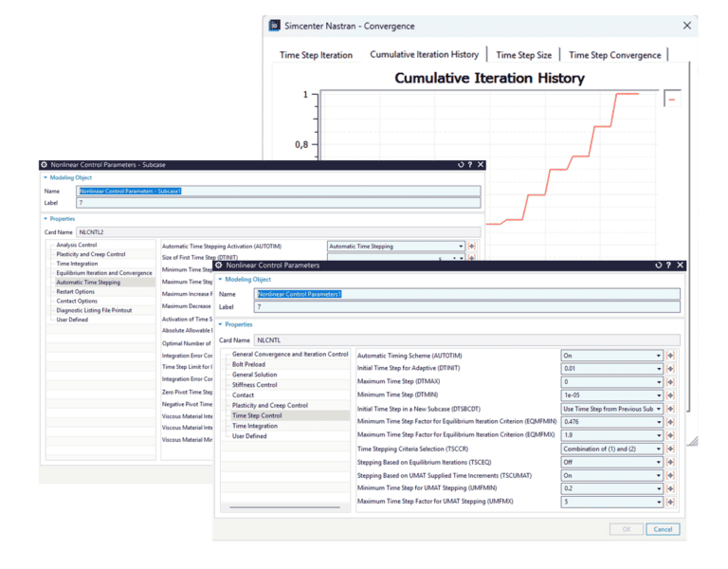
Task: Click options icon beside TSCEQ Off field
Action: pyautogui.click(x=670, y=462)
